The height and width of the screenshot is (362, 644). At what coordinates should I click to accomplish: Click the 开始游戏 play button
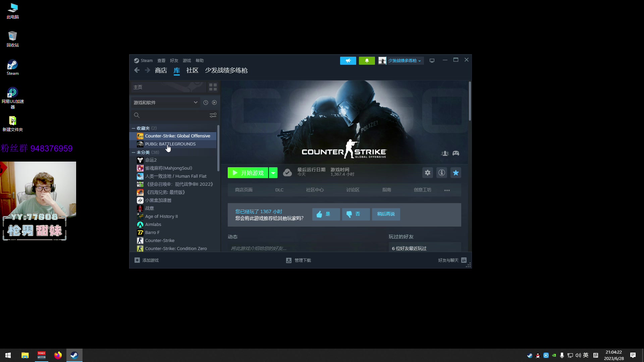[x=248, y=173]
